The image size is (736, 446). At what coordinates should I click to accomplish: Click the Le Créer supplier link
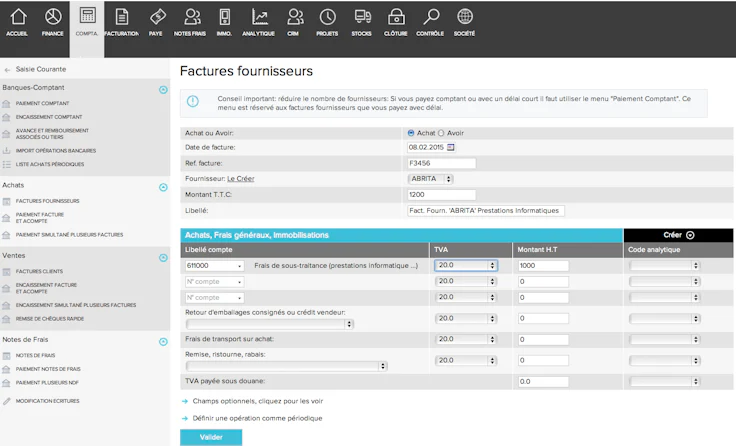[241, 179]
